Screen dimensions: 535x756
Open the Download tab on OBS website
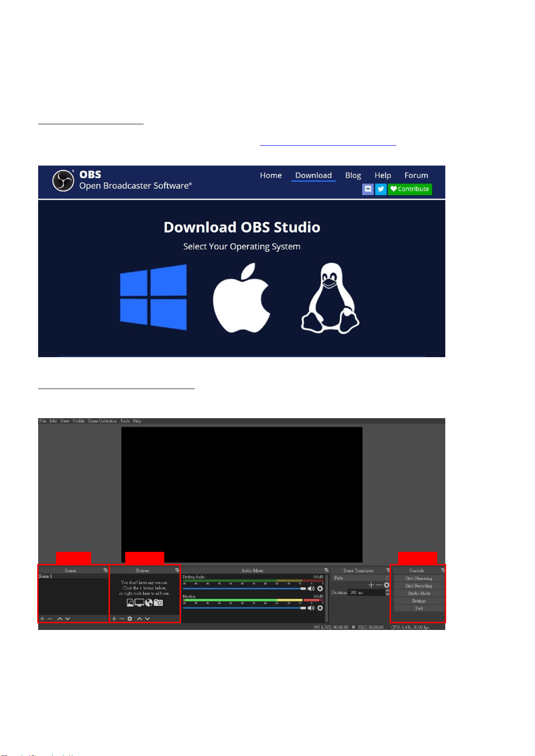(x=314, y=175)
